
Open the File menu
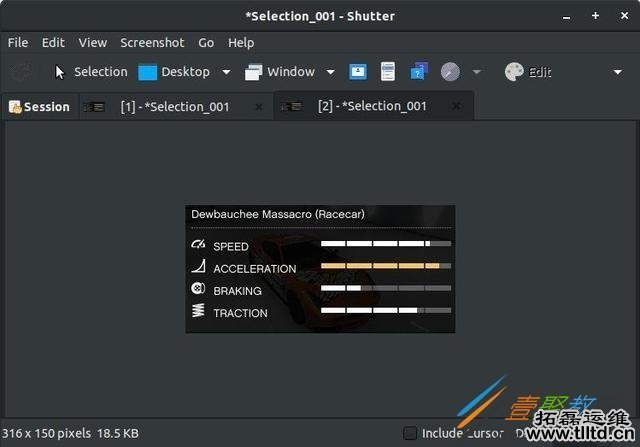pyautogui.click(x=18, y=43)
